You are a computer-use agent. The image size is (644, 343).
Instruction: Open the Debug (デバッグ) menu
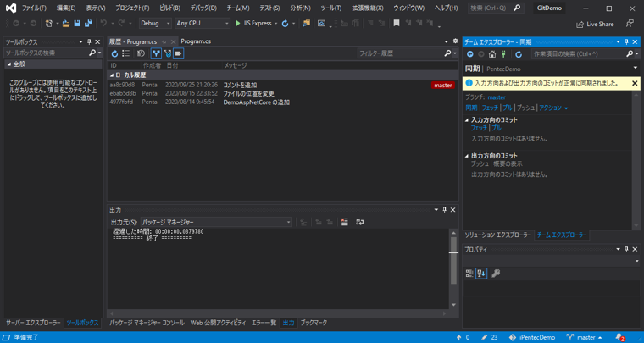203,8
